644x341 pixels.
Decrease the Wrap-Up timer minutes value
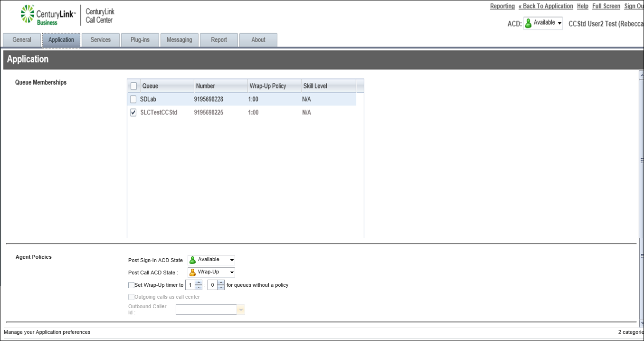click(199, 288)
